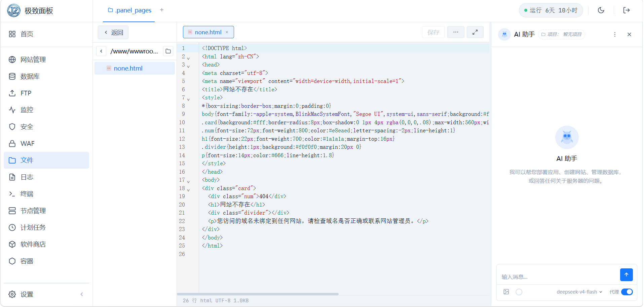Open 安全 security page
Viewport: 644px width, 307px height.
click(x=46, y=127)
